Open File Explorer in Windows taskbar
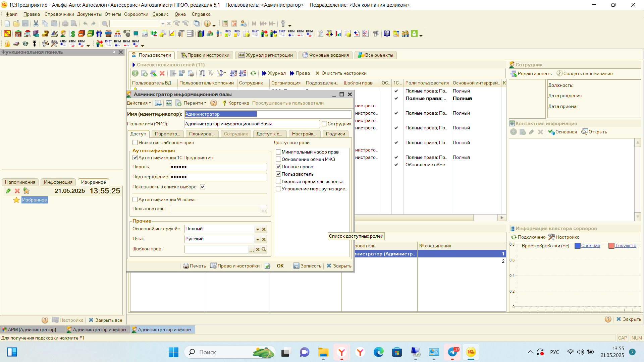The image size is (644, 362). click(323, 352)
